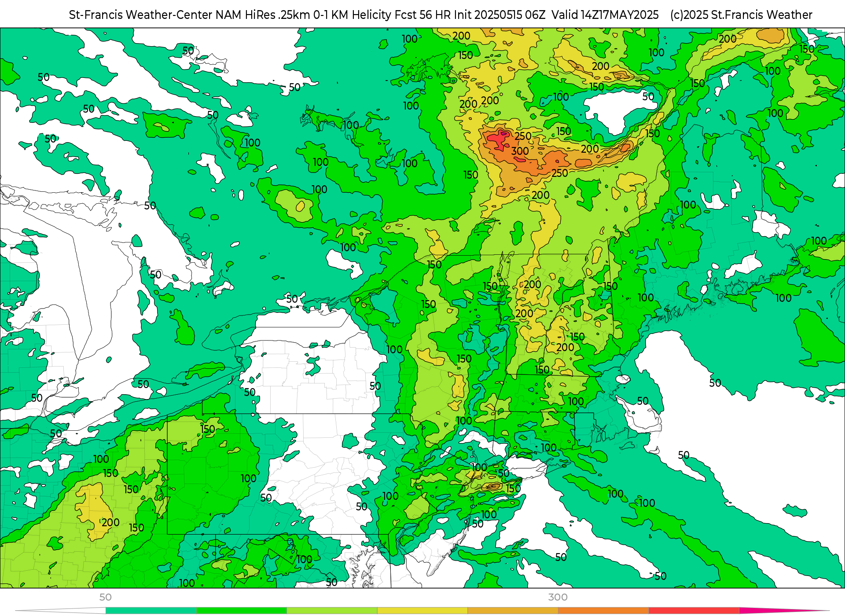Image resolution: width=845 pixels, height=616 pixels.
Task: Click the red color bar segment
Action: pos(694,610)
